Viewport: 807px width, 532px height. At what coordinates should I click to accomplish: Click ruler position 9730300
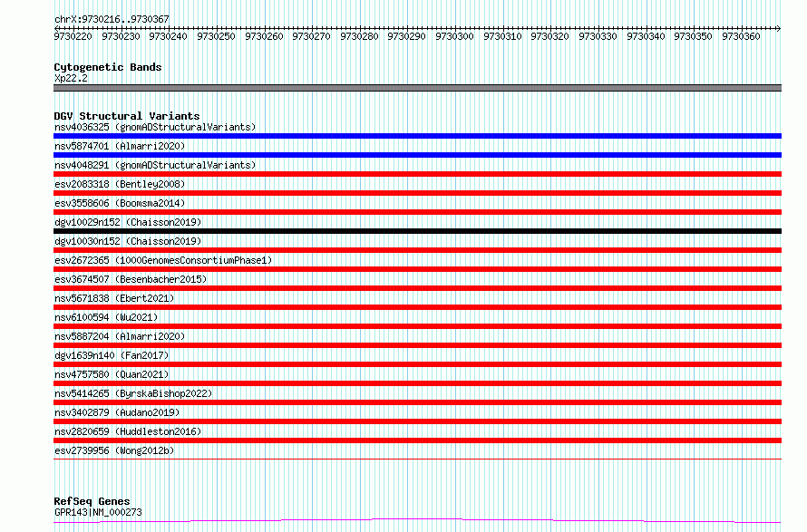[x=454, y=36]
